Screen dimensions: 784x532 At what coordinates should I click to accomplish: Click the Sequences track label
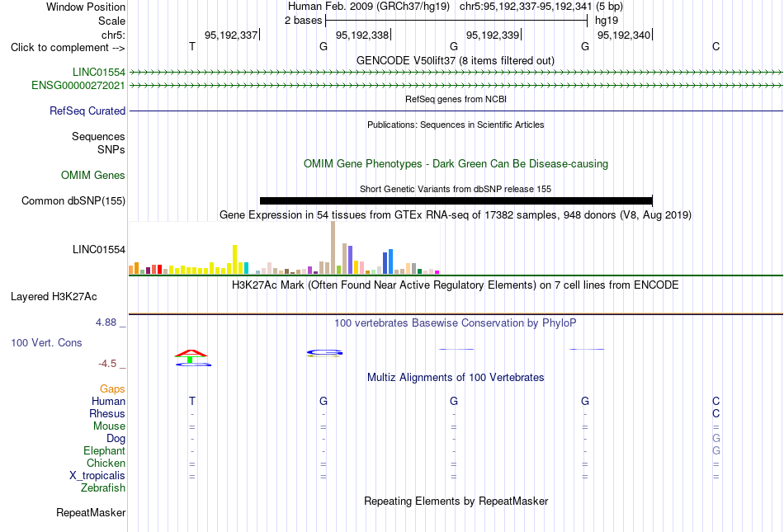[98, 136]
